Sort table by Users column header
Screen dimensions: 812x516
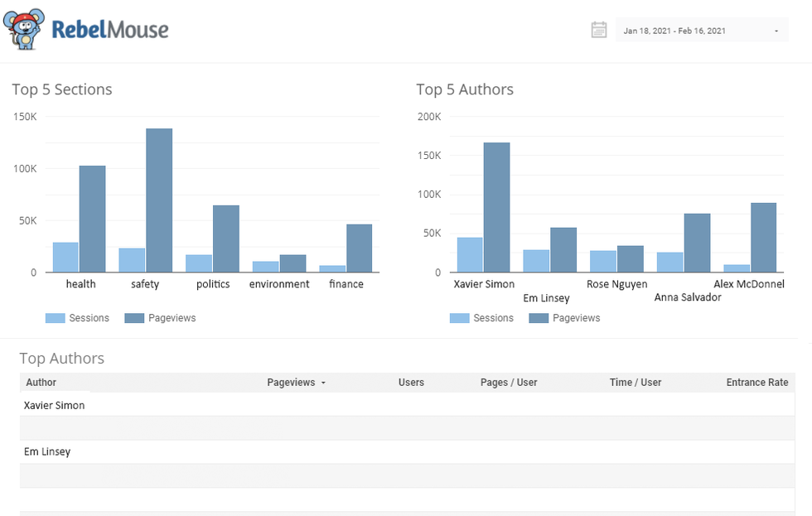click(x=411, y=383)
